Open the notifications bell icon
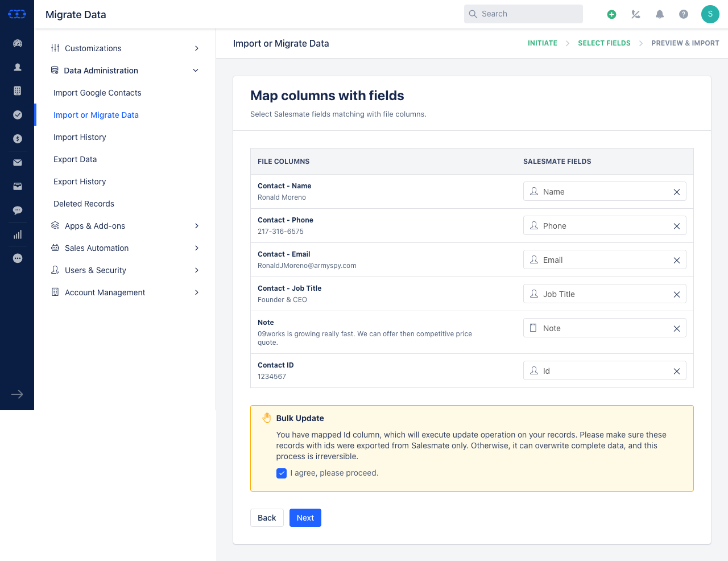This screenshot has height=561, width=728. [x=660, y=14]
